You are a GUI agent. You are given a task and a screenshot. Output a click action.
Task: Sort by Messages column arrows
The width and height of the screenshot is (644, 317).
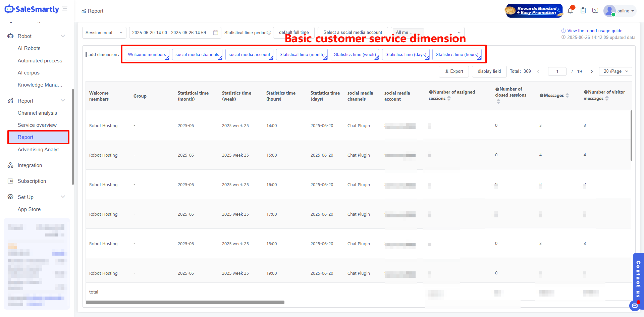coord(567,96)
